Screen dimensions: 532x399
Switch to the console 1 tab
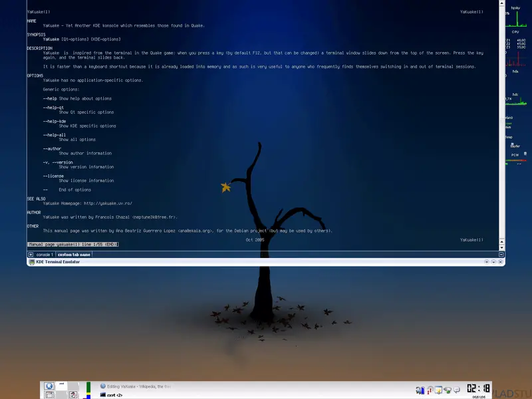click(45, 255)
